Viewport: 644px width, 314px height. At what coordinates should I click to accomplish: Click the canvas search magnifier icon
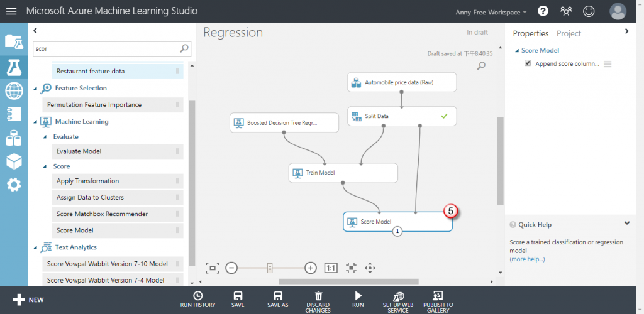coord(481,65)
